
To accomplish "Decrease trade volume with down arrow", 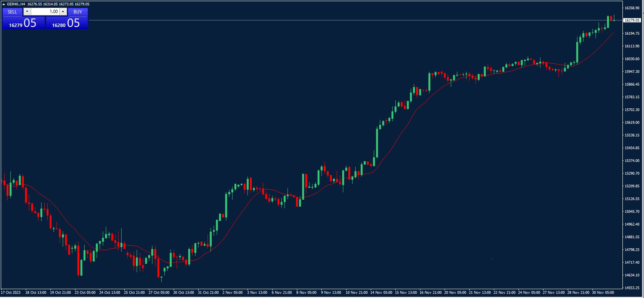I will click(27, 12).
